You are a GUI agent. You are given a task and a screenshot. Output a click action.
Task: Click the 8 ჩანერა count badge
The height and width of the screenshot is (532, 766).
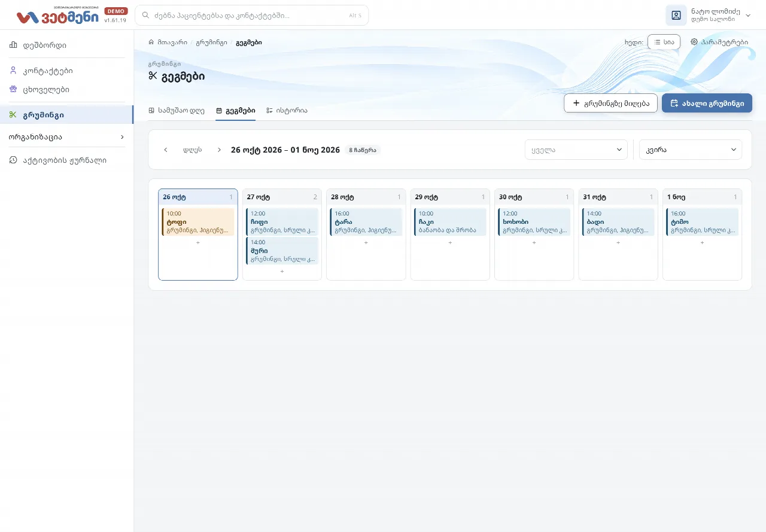363,150
